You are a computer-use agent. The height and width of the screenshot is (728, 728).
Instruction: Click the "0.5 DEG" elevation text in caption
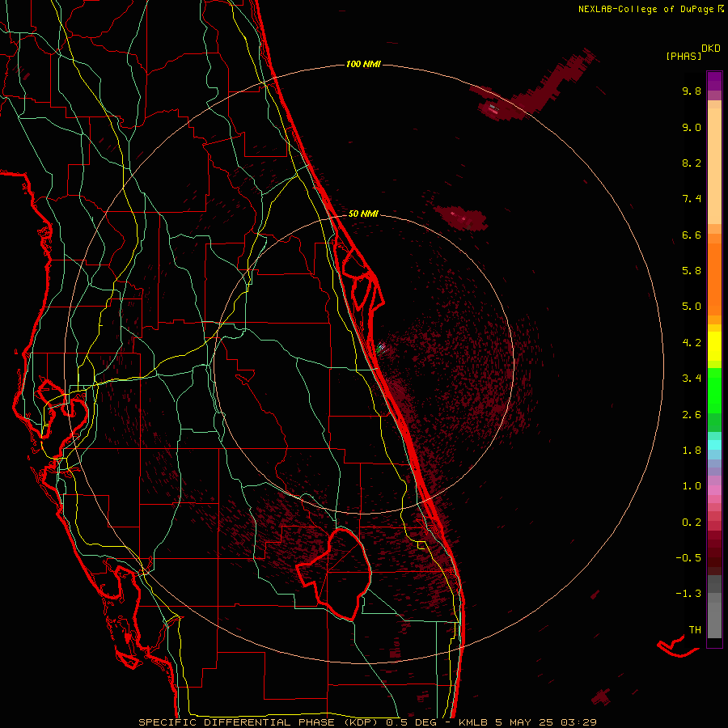click(x=412, y=722)
